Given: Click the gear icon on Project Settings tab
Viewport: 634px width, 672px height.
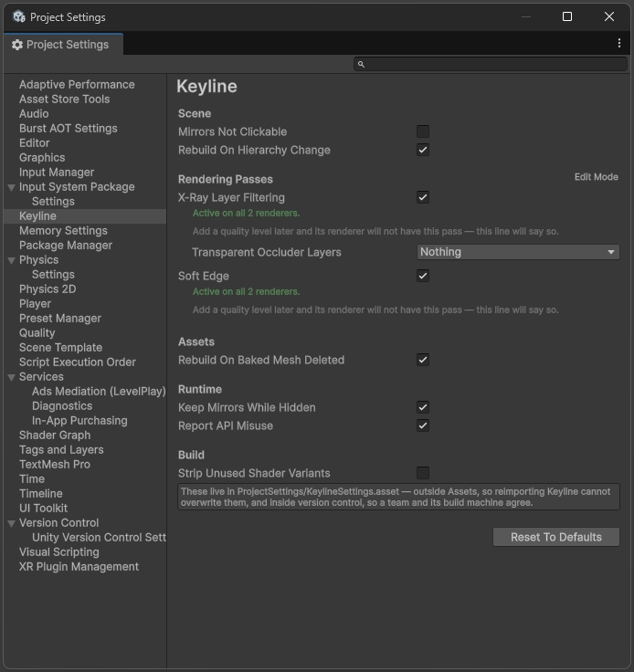Looking at the screenshot, I should coord(17,45).
